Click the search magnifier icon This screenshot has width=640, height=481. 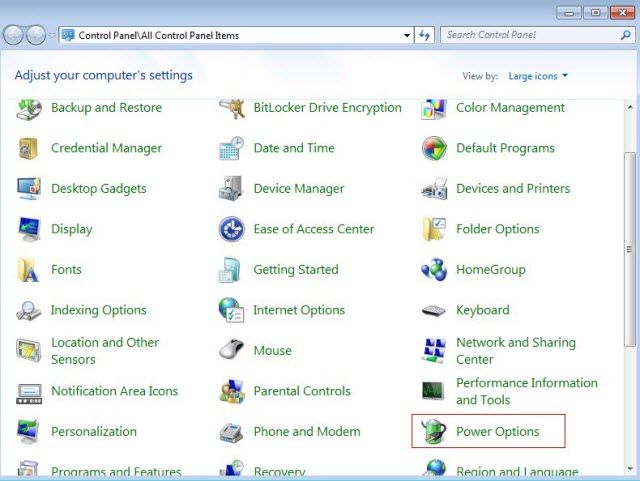625,35
